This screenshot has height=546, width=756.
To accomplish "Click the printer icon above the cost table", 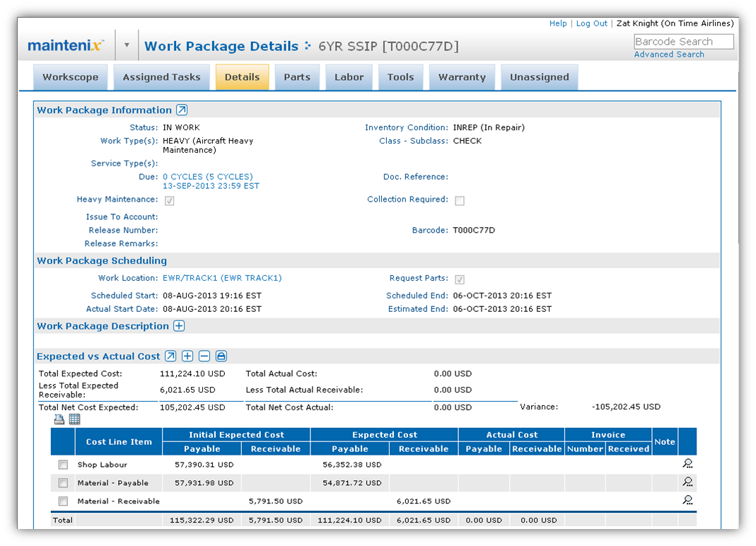I will [59, 419].
